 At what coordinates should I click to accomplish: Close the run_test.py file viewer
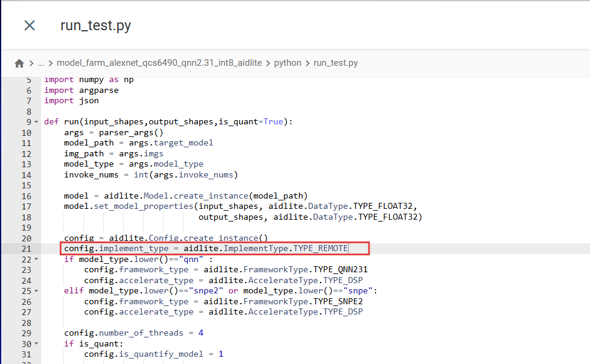[x=30, y=25]
